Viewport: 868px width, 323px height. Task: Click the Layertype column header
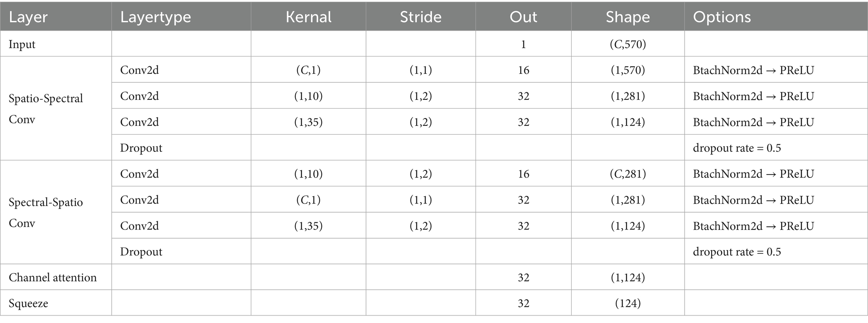click(x=155, y=17)
